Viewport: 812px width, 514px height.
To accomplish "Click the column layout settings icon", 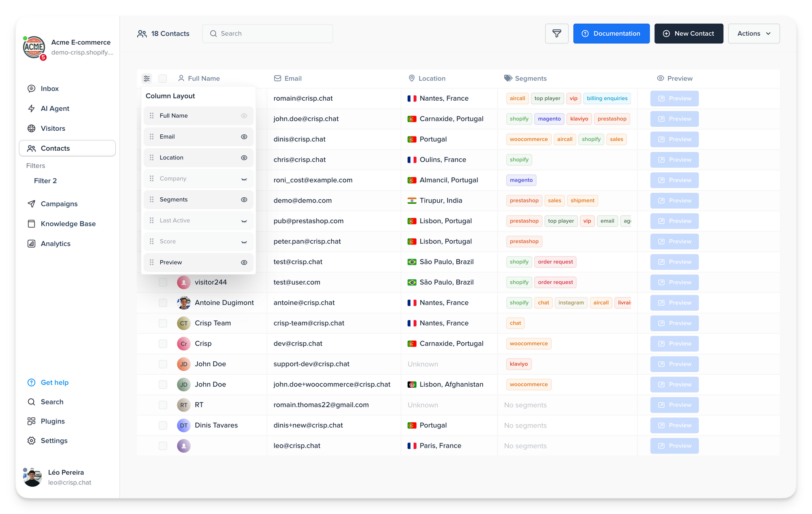I will coord(147,78).
